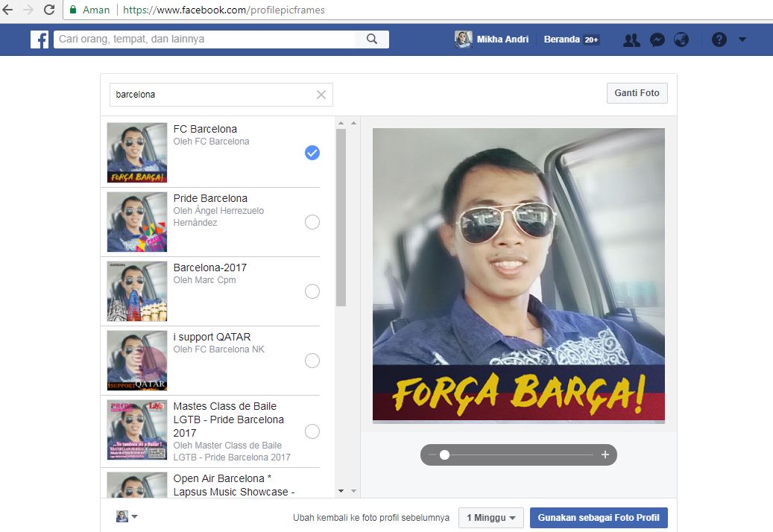Click Open Air Barcelona Lapsus title
This screenshot has height=532, width=773.
(x=233, y=485)
